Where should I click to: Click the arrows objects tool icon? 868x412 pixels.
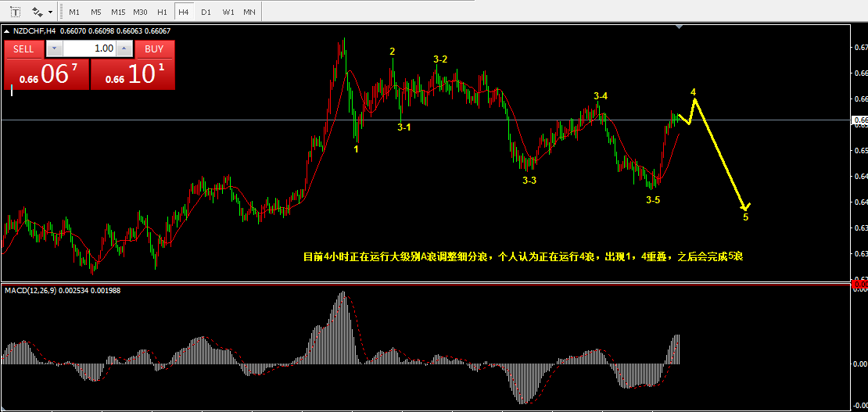pos(38,11)
